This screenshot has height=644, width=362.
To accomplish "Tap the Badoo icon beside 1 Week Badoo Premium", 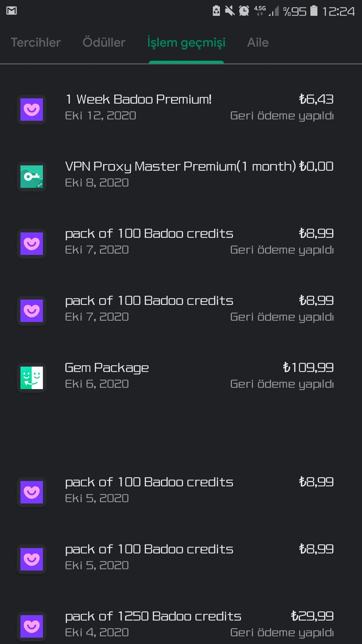I will tap(32, 109).
